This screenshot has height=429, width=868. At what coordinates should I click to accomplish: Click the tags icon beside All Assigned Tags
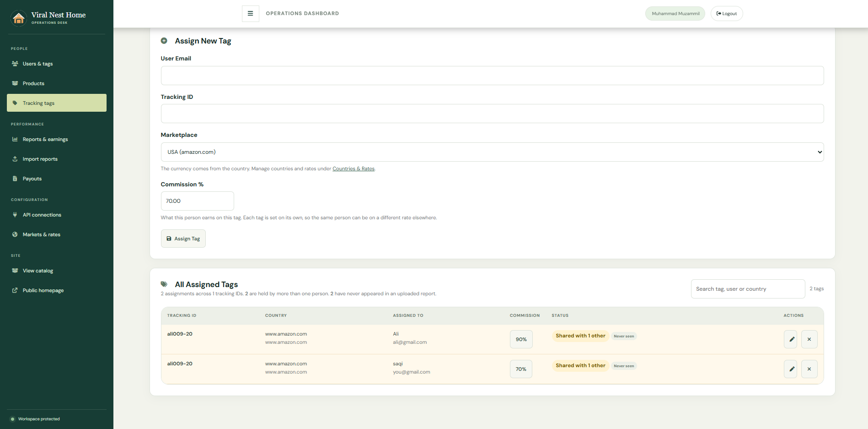coord(164,284)
